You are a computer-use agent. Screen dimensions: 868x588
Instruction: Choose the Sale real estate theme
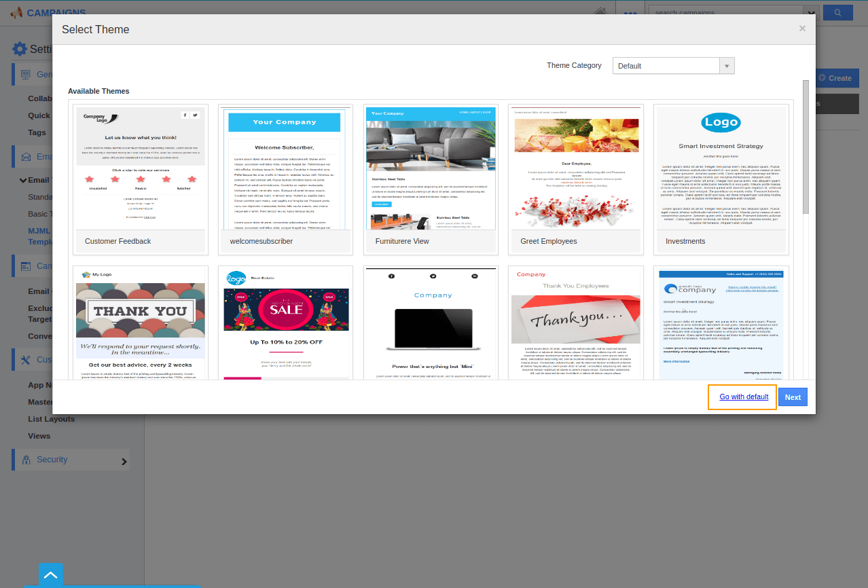click(285, 323)
